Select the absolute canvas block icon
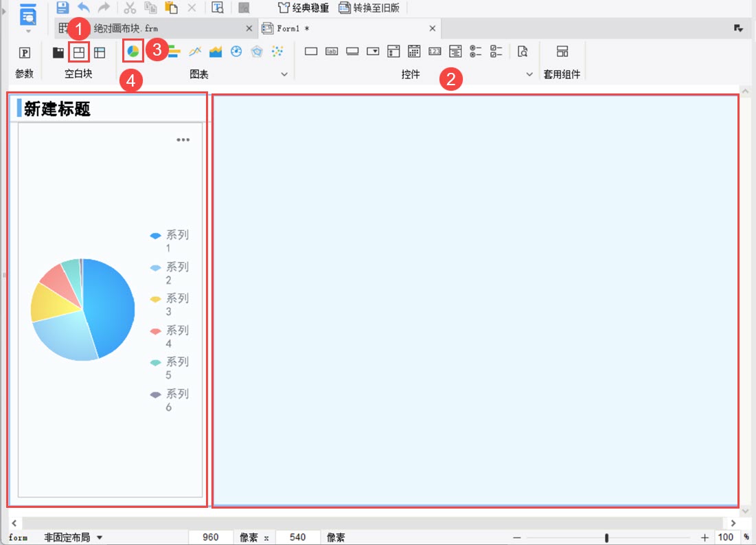Screen dimensions: 756x545 pyautogui.click(x=78, y=52)
